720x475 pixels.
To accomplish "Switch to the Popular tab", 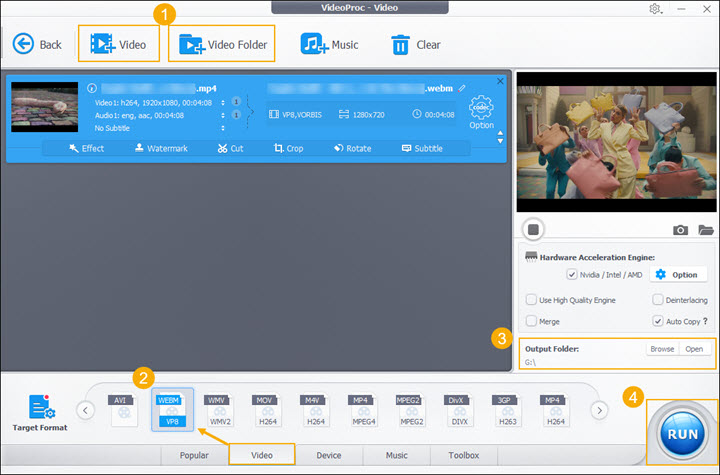I will tap(194, 455).
